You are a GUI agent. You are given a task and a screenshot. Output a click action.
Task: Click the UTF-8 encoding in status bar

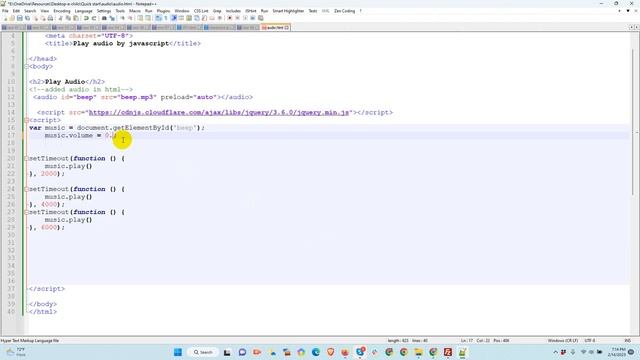589,340
